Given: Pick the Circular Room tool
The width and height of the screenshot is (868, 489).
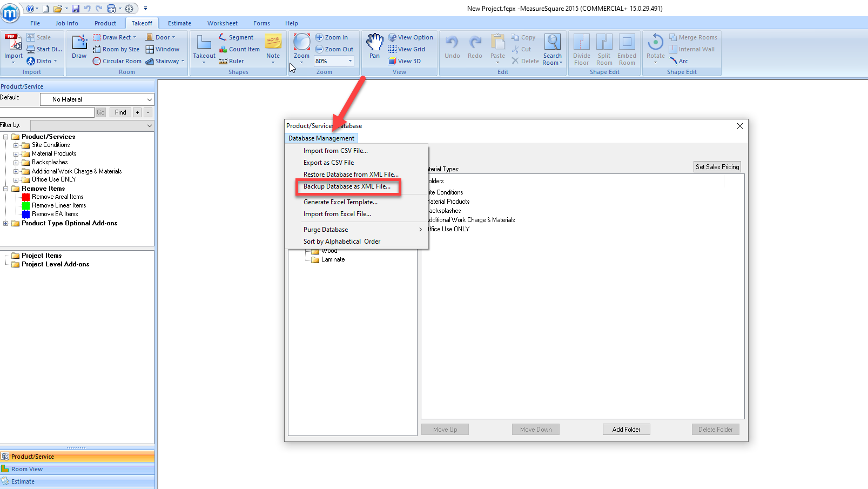Looking at the screenshot, I should 117,61.
